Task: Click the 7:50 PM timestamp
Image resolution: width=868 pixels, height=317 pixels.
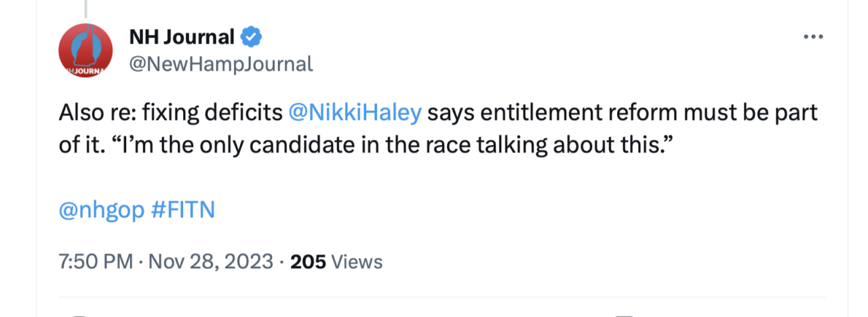Action: click(96, 261)
